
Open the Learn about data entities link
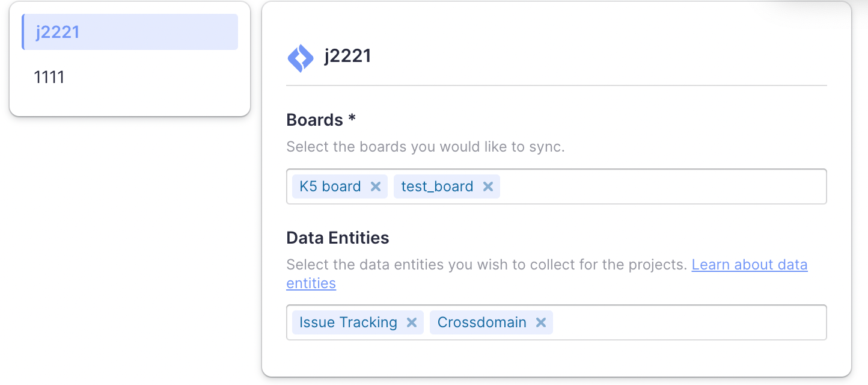tap(750, 264)
